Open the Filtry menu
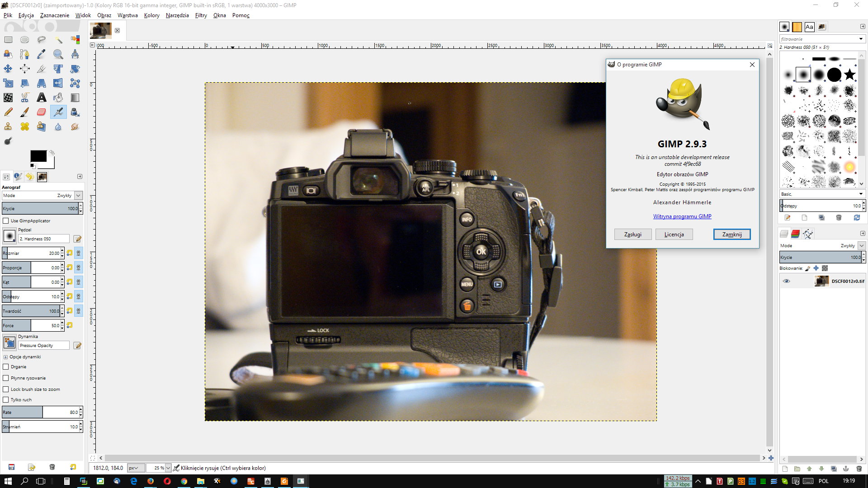The width and height of the screenshot is (868, 488). click(x=201, y=15)
